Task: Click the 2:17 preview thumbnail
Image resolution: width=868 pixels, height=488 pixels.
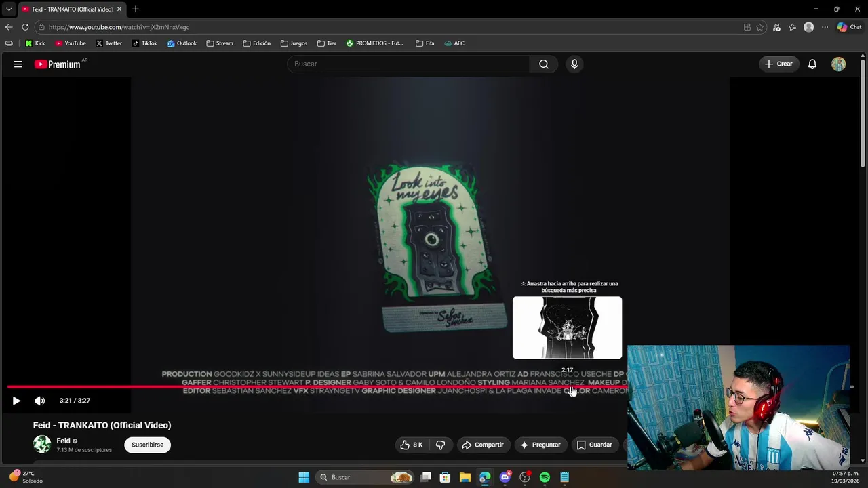Action: 567,327
